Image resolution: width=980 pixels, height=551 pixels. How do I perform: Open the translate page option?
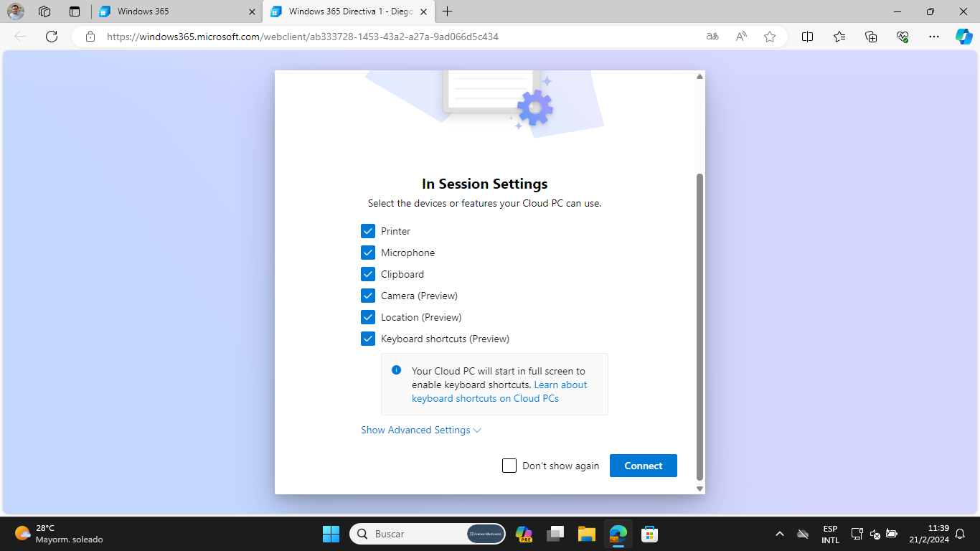[x=712, y=37]
